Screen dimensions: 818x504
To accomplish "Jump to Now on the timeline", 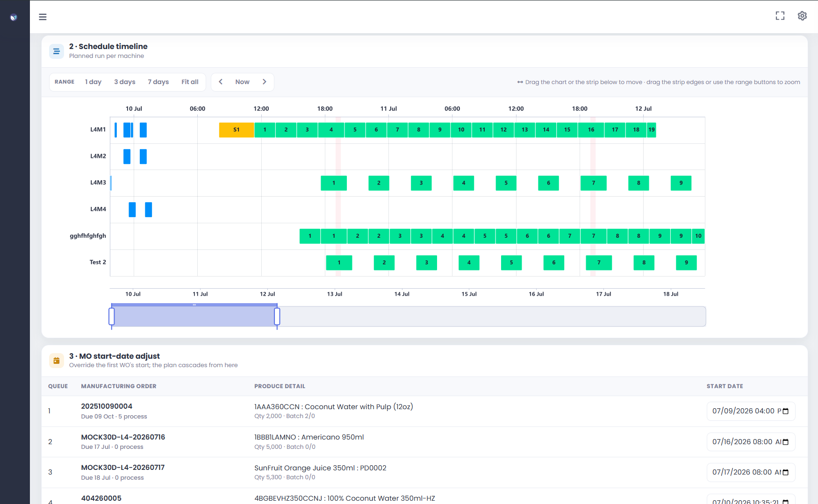I will click(x=242, y=82).
